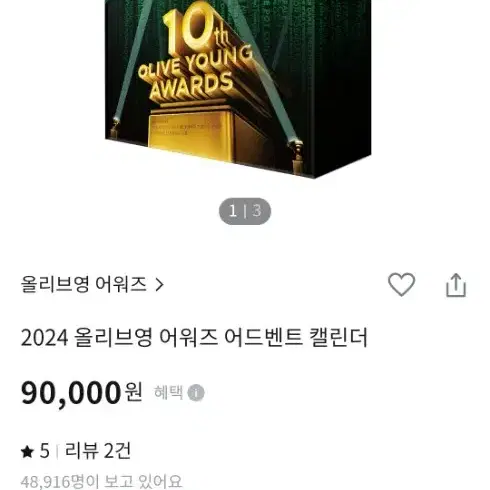Image resolution: width=490 pixels, height=490 pixels.
Task: Tap the 원 currency unit beside the price
Action: 134,392
